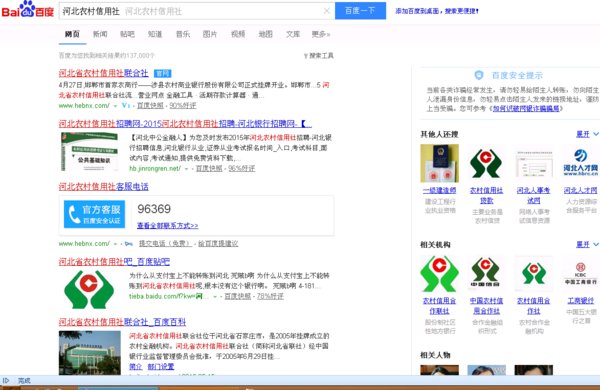This screenshot has width=600, height=390.
Task: Open 简介 sublink in Baike result
Action: pos(135,367)
